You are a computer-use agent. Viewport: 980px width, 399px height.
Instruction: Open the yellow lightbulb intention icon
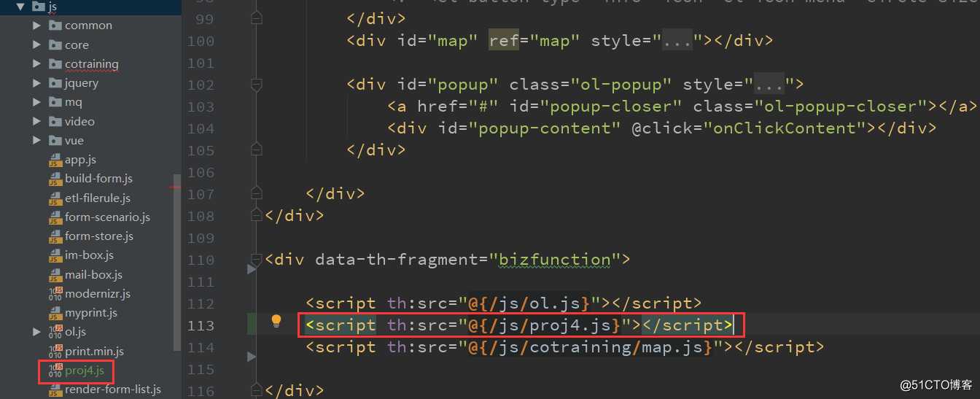[x=276, y=321]
